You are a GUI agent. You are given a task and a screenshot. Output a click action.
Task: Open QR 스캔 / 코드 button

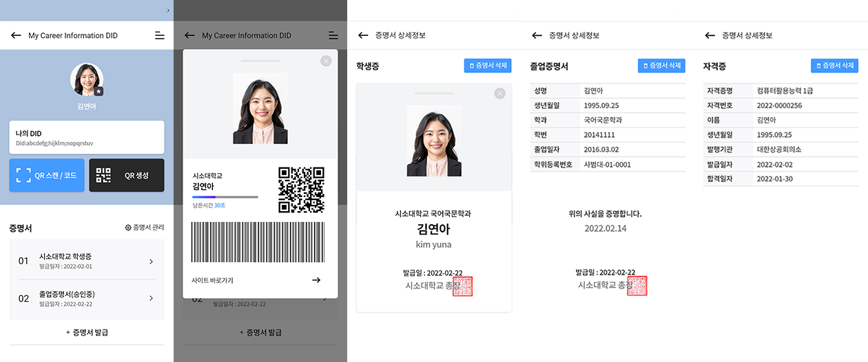coord(46,175)
